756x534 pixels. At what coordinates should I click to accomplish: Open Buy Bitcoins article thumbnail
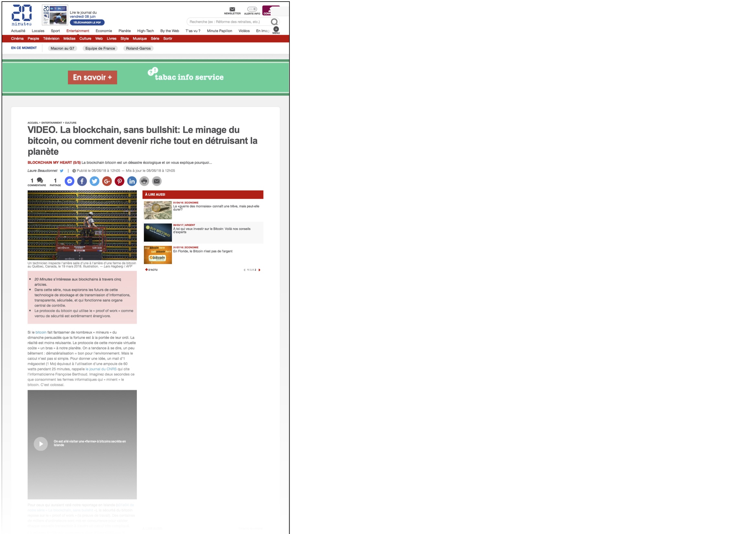[x=158, y=232]
